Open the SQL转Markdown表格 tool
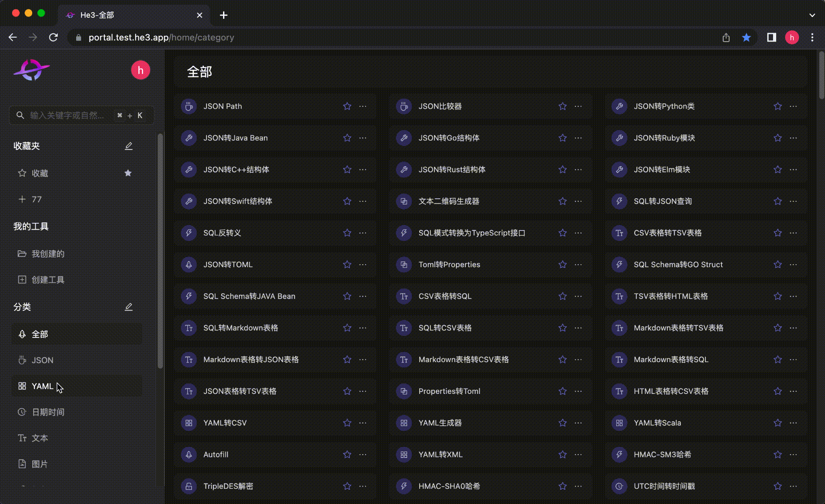 (x=241, y=328)
